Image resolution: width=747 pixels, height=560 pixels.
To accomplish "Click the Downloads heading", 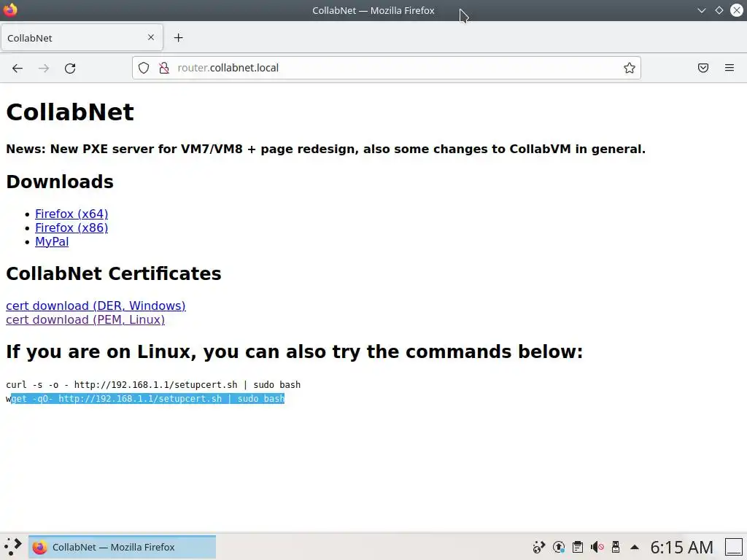I will coord(60,182).
